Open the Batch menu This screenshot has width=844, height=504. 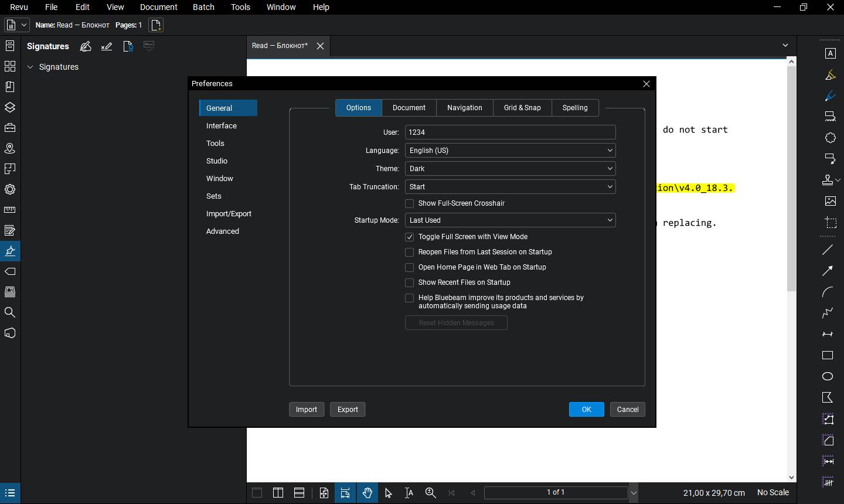tap(203, 7)
